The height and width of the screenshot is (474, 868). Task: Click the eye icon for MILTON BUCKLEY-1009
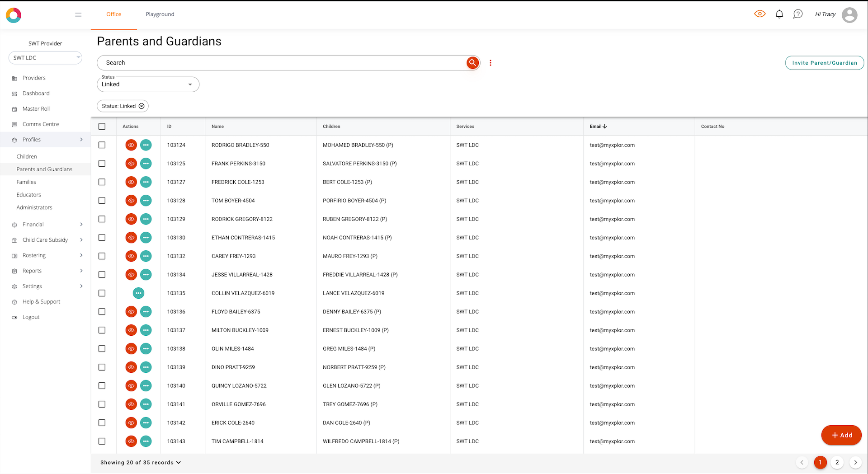coord(131,330)
